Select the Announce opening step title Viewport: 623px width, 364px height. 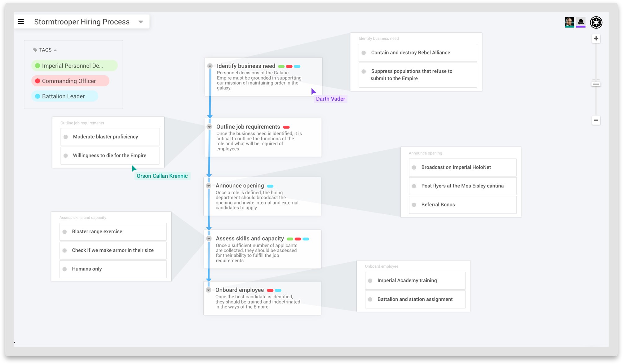coord(240,186)
